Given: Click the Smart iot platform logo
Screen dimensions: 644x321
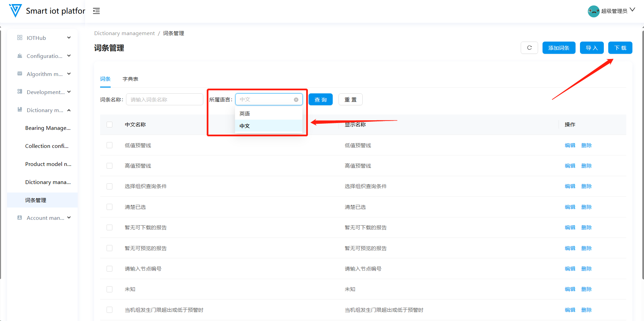Looking at the screenshot, I should 15,11.
